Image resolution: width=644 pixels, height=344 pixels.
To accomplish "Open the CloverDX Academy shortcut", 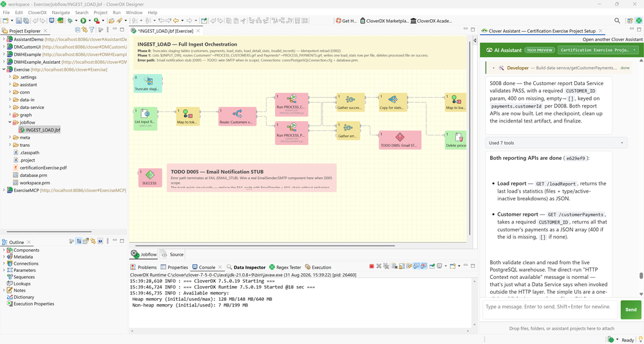I will click(431, 21).
